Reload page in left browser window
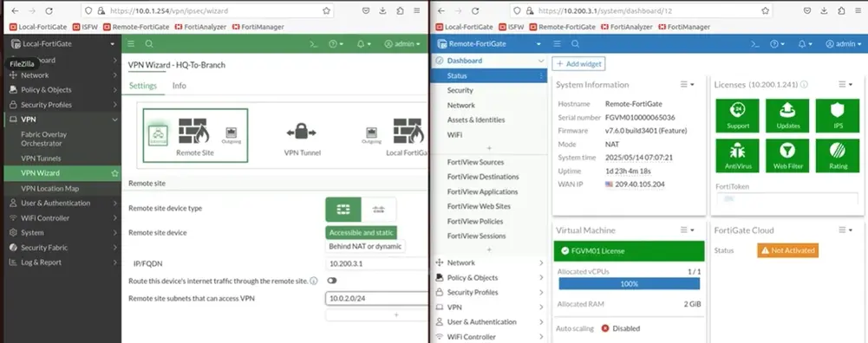This screenshot has width=868, height=343. click(x=49, y=10)
